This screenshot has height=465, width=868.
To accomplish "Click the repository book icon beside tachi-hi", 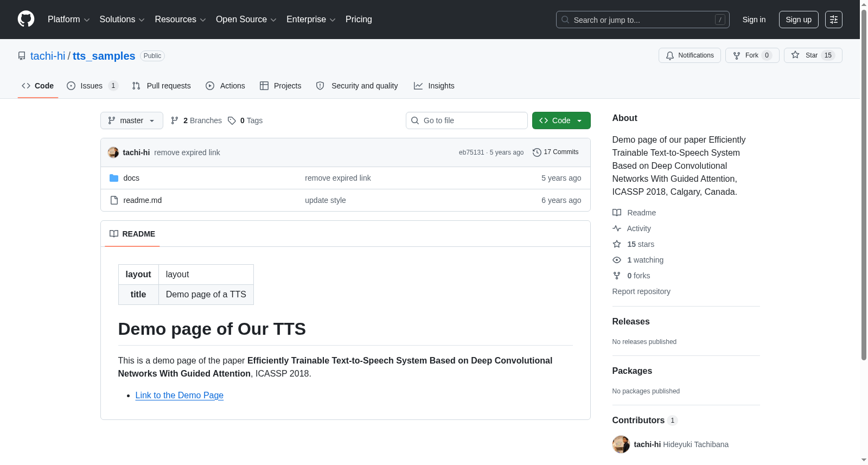I will pyautogui.click(x=22, y=56).
